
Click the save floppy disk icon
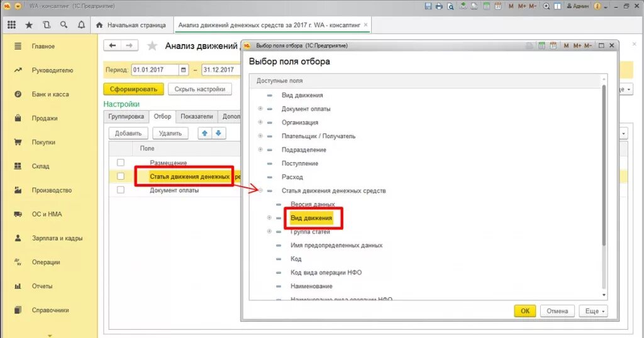(x=428, y=6)
